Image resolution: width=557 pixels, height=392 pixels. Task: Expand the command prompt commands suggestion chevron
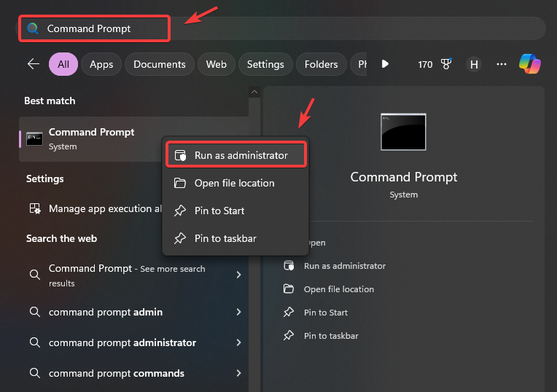(x=238, y=373)
